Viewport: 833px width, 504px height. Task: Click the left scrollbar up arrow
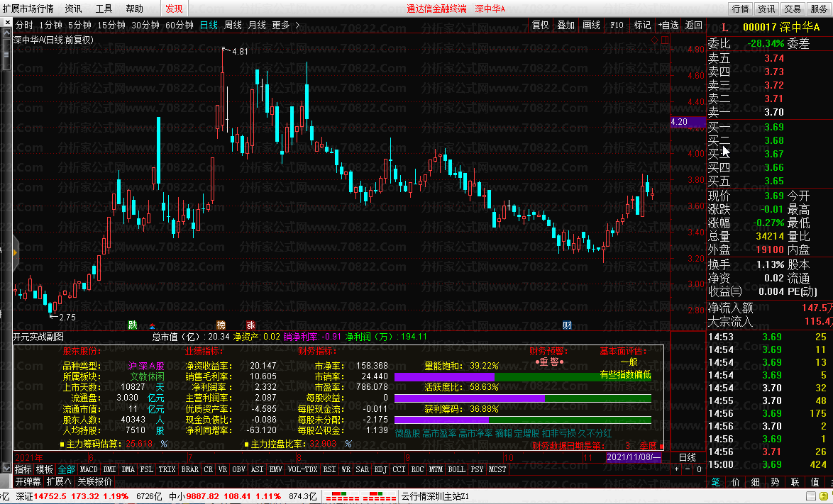coord(6,33)
